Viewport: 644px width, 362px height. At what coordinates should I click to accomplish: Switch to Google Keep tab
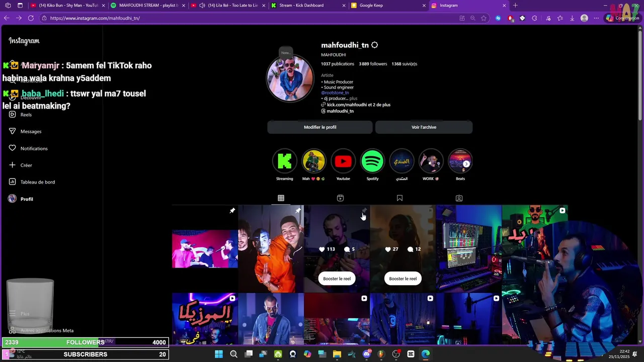point(389,6)
